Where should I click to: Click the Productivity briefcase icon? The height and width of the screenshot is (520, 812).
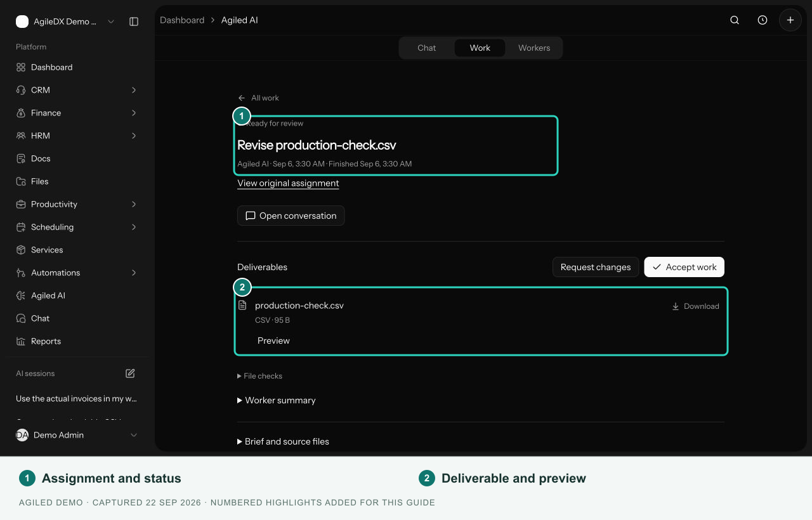pos(21,204)
